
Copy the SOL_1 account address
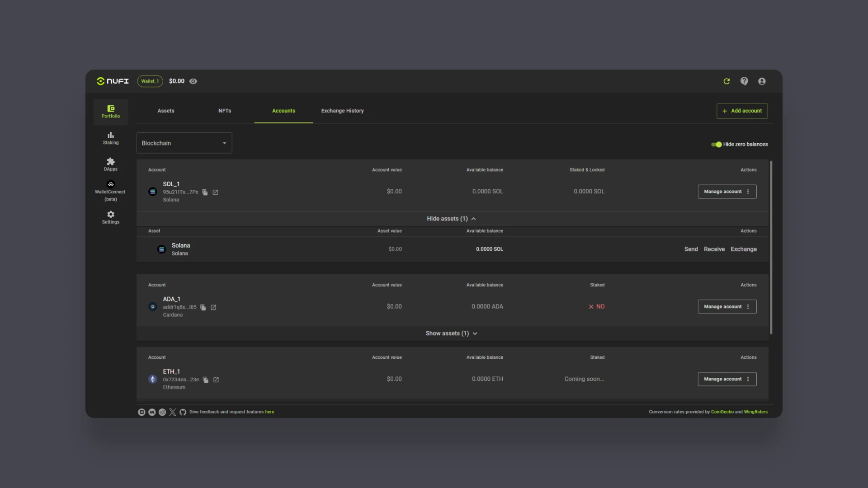coord(205,192)
